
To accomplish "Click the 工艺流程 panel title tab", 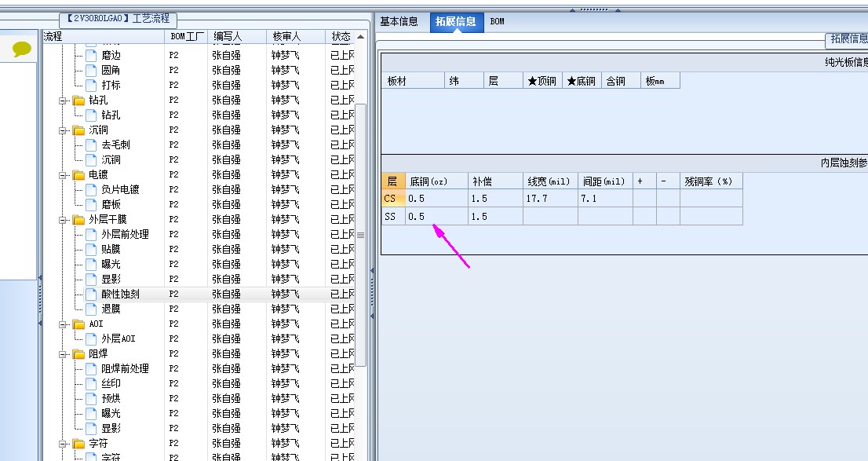I will 118,19.
